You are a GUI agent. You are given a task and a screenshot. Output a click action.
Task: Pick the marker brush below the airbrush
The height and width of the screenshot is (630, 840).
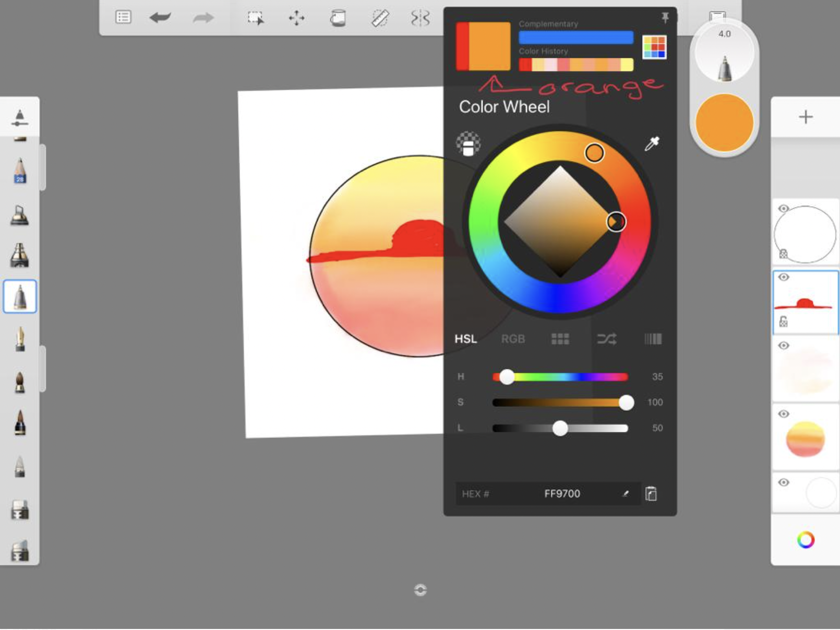(19, 256)
